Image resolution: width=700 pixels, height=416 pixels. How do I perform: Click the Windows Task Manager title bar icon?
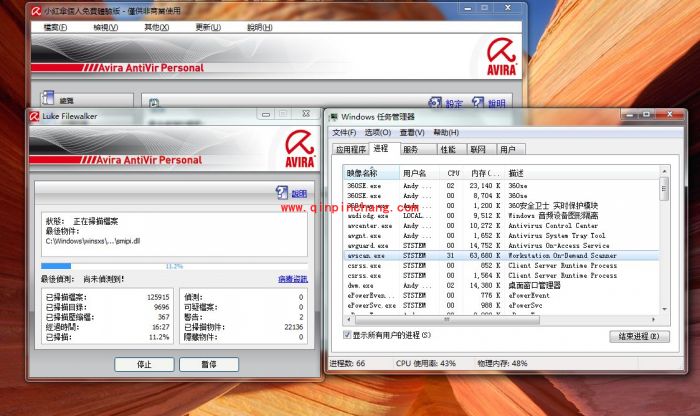[332, 116]
